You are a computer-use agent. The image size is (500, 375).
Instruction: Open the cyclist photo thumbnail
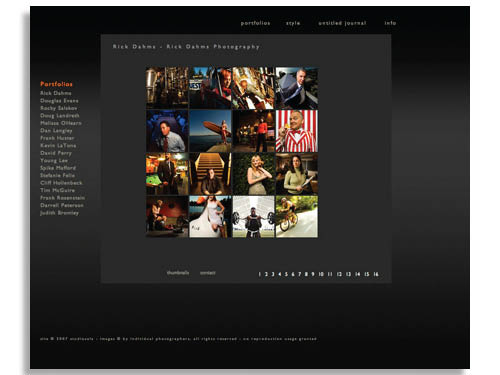pos(297,217)
